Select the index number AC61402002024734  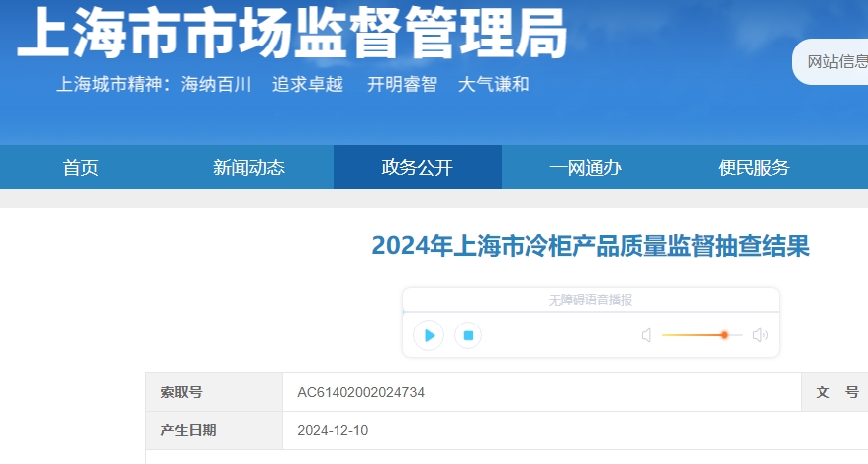pyautogui.click(x=361, y=392)
